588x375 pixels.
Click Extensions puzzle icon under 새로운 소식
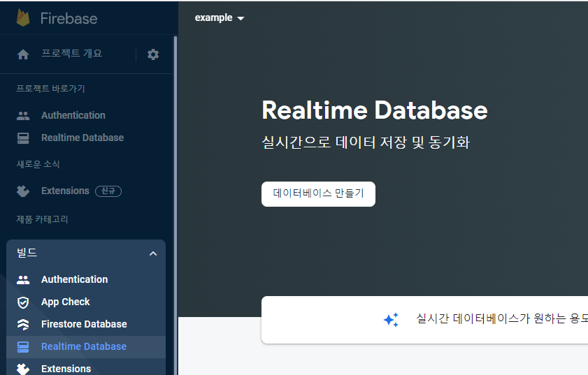coord(23,191)
